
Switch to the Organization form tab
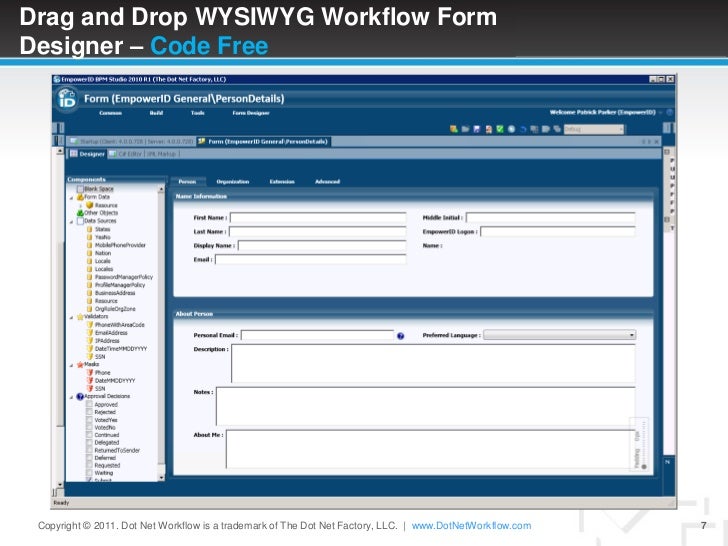(233, 182)
